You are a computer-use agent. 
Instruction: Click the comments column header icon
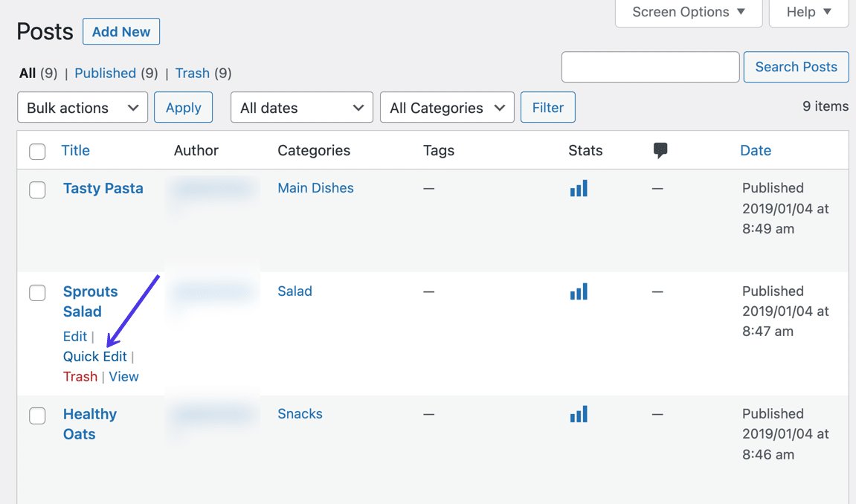[660, 149]
